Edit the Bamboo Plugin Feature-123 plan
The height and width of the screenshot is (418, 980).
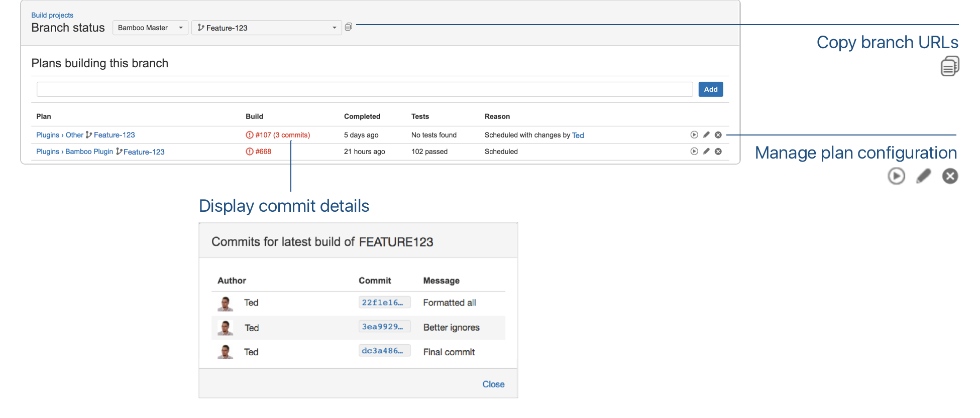click(x=706, y=152)
